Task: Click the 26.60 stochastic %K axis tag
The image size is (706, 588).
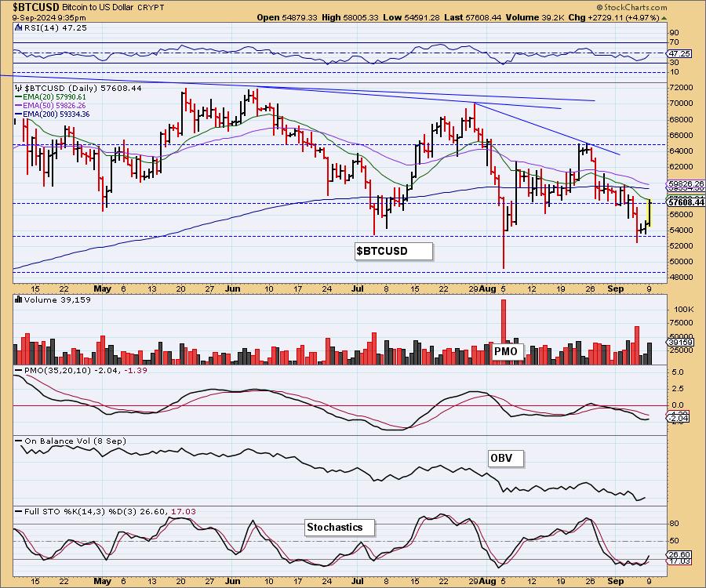Action: tap(680, 555)
